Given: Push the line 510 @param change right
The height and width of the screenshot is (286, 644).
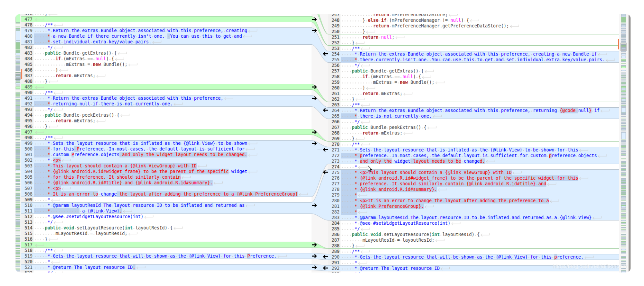Looking at the screenshot, I should coord(314,205).
